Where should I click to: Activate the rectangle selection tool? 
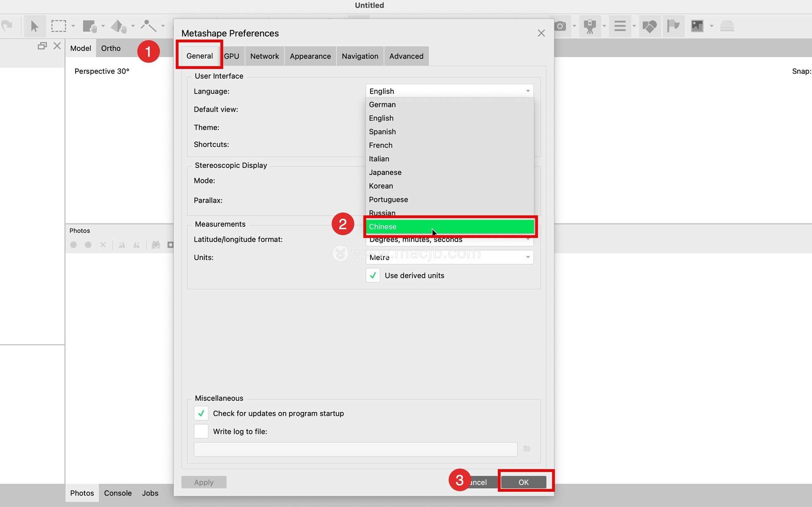pyautogui.click(x=58, y=26)
